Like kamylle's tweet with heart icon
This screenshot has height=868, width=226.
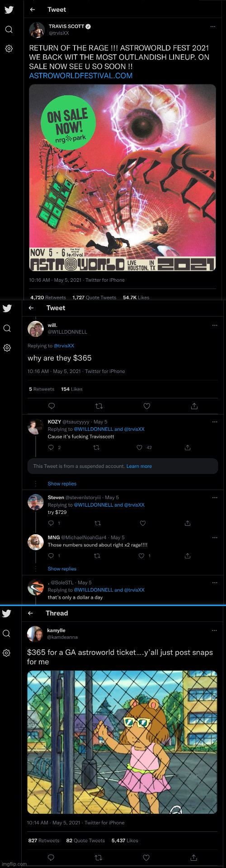(x=146, y=857)
